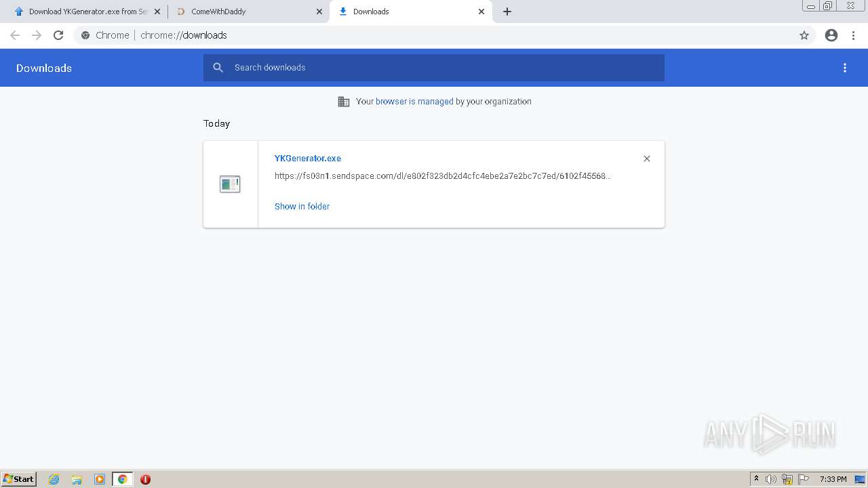Image resolution: width=868 pixels, height=488 pixels.
Task: Click the Chrome taskbar button
Action: 122,479
